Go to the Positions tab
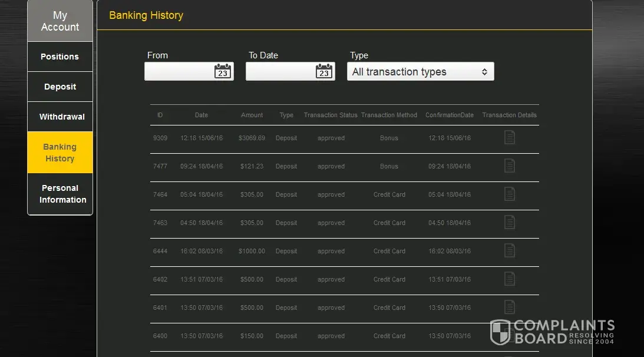The image size is (644, 357). tap(60, 57)
